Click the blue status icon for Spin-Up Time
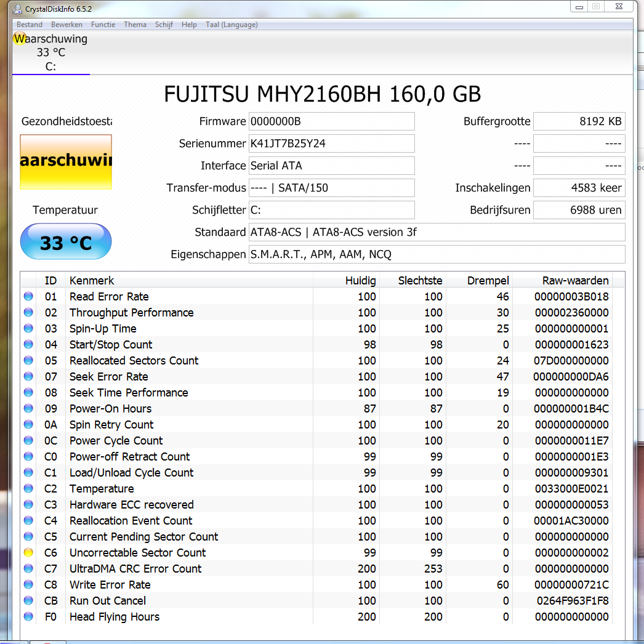 (x=28, y=328)
